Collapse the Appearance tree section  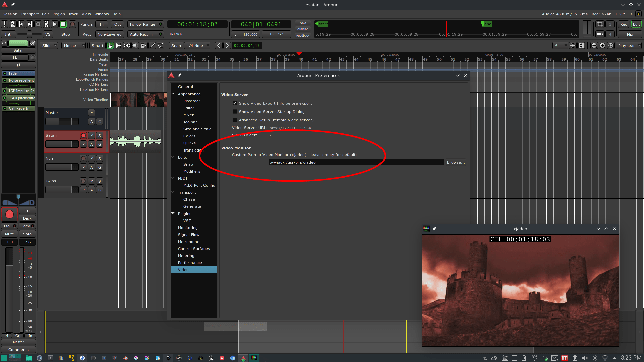[173, 94]
